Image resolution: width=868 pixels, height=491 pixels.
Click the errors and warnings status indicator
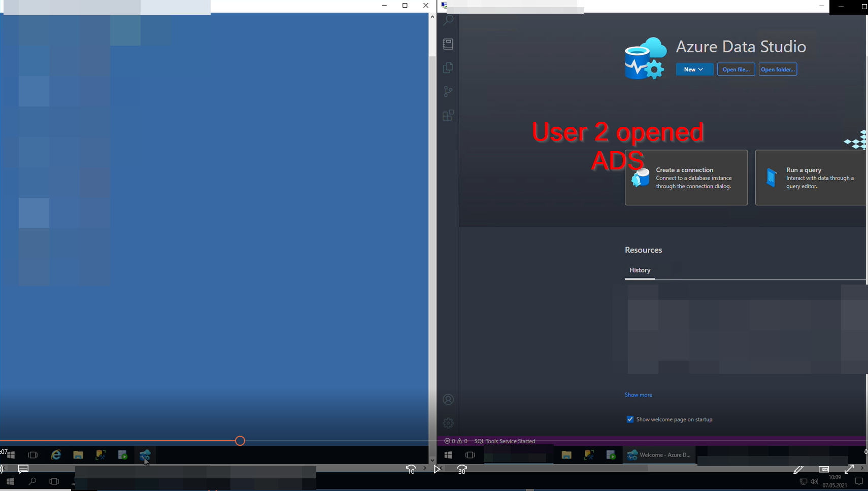[456, 441]
